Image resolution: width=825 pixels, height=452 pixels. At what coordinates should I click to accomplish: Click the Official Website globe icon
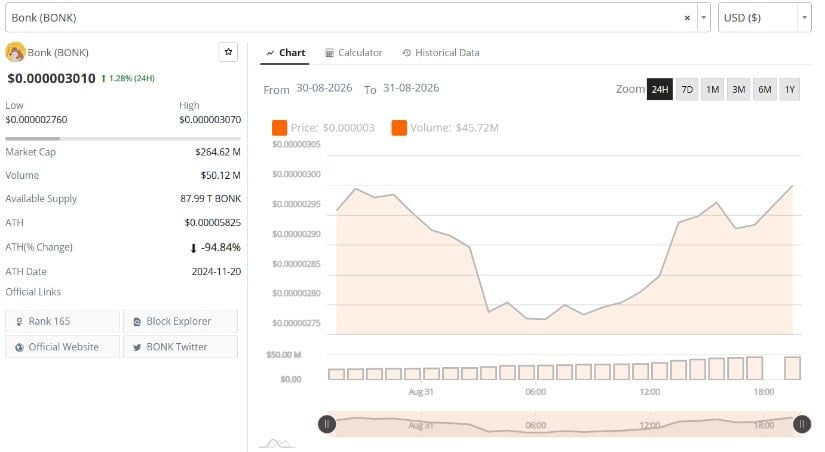click(x=19, y=347)
